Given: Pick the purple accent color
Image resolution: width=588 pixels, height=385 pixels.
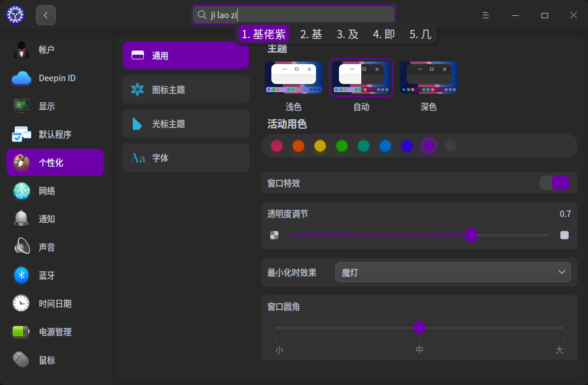Looking at the screenshot, I should (x=429, y=146).
